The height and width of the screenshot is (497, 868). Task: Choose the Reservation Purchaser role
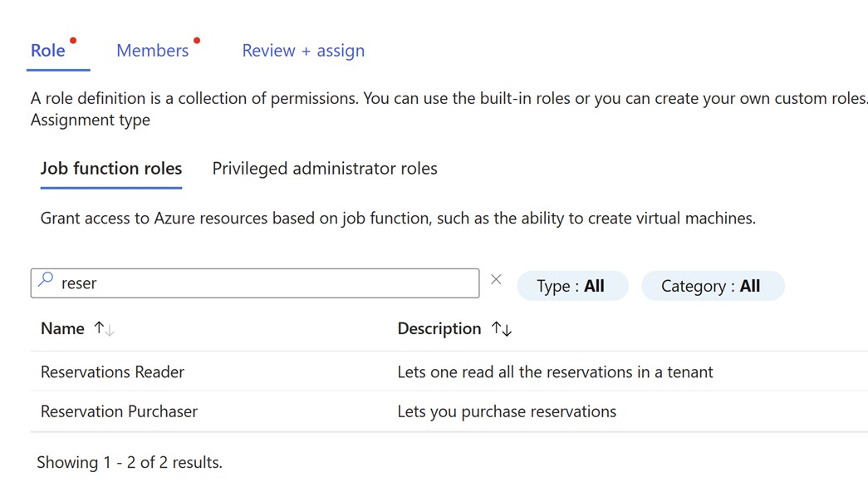coord(120,411)
